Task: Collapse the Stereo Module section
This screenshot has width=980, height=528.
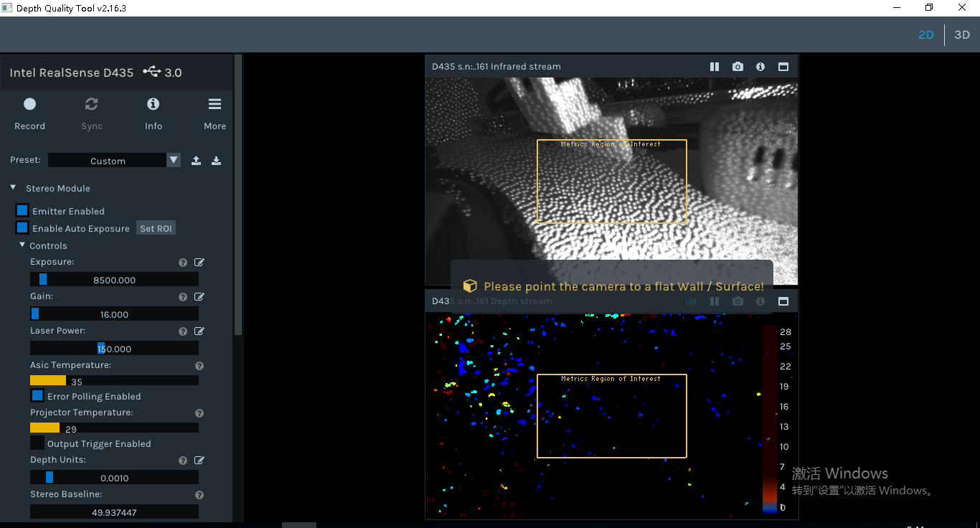Action: click(12, 188)
